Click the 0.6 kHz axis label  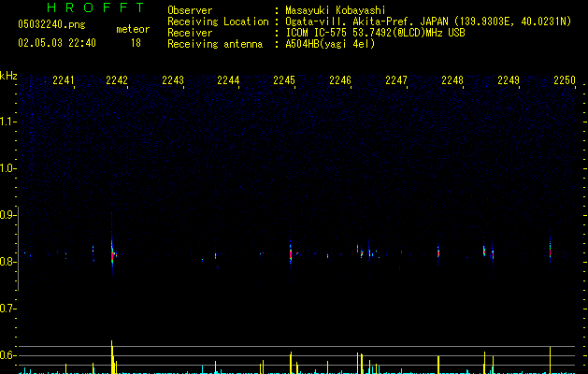[7, 355]
